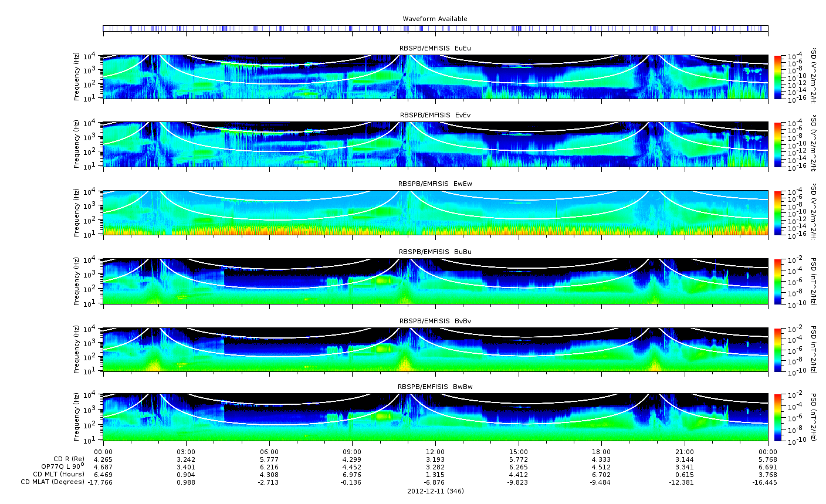Select the "RBSPB/EMFISIS BvBv" panel title
The width and height of the screenshot is (826, 504).
(435, 321)
